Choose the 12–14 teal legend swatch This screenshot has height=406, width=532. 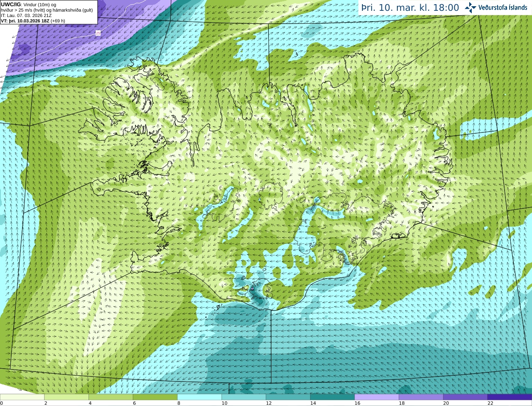[x=288, y=397]
